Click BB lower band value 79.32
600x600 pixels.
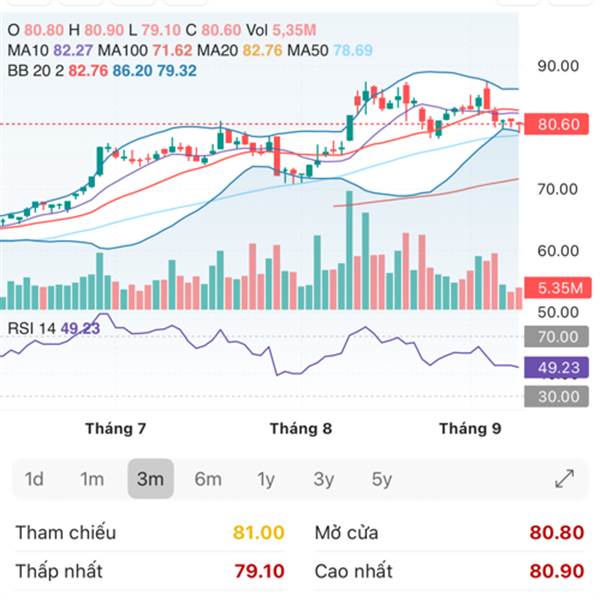tap(177, 71)
